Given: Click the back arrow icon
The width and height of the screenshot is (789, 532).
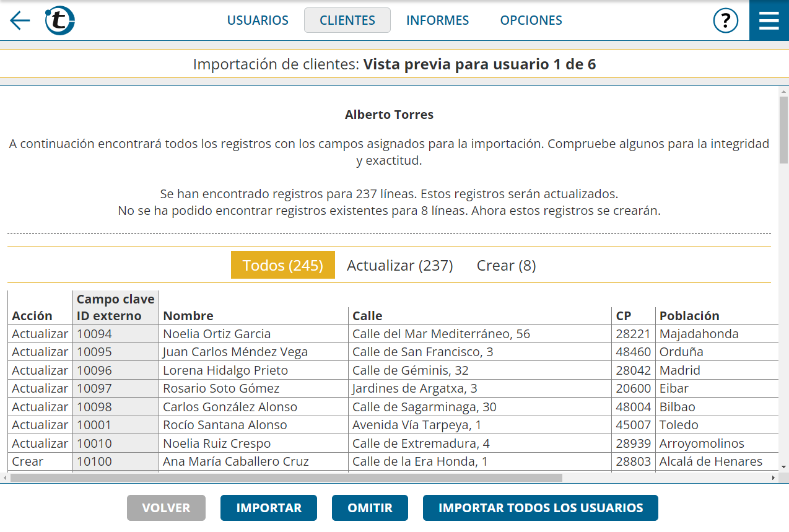Looking at the screenshot, I should click(20, 20).
